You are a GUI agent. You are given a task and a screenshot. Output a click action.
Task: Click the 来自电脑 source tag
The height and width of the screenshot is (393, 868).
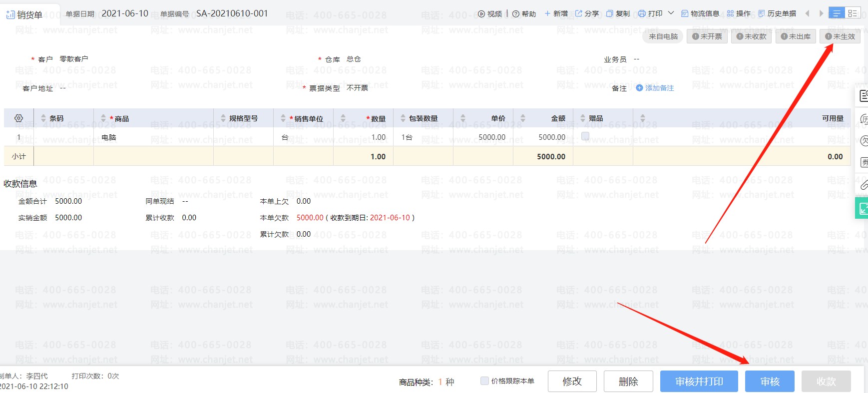[x=663, y=36]
